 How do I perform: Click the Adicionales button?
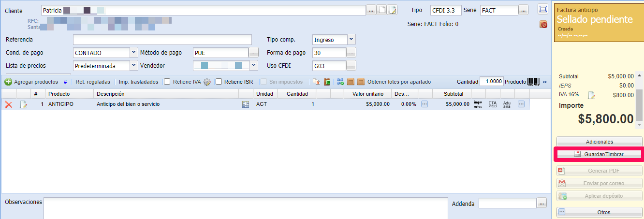tap(599, 142)
